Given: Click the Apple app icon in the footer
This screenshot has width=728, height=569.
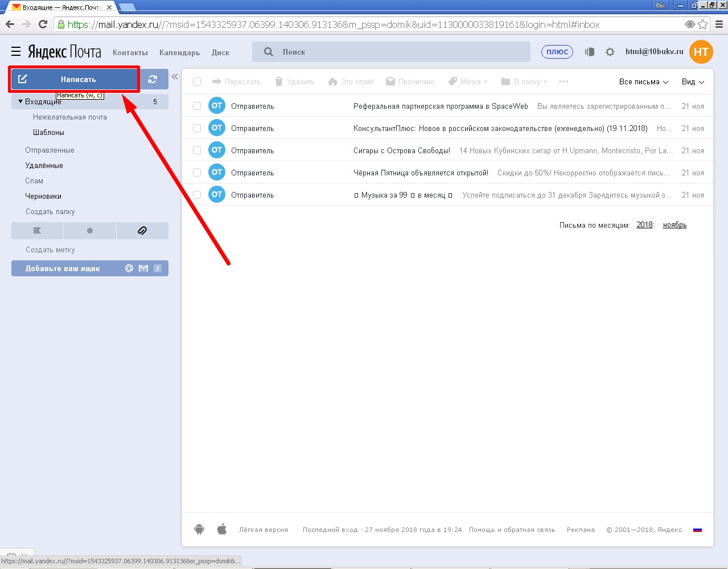Looking at the screenshot, I should tap(222, 529).
